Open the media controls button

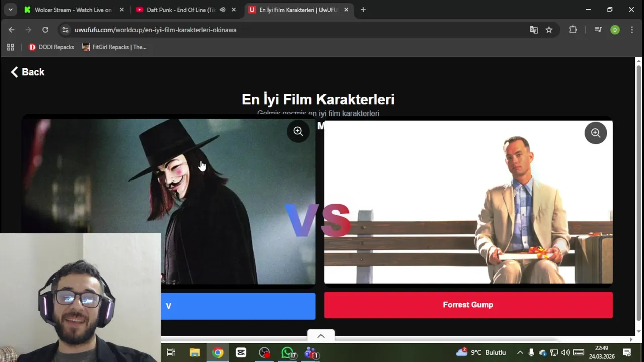pyautogui.click(x=598, y=30)
